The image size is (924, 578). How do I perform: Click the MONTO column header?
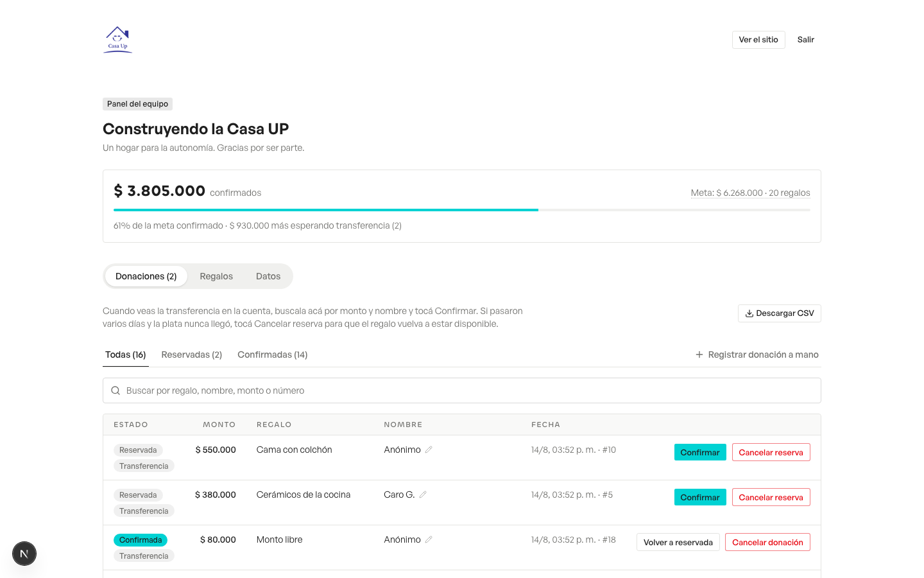click(219, 425)
